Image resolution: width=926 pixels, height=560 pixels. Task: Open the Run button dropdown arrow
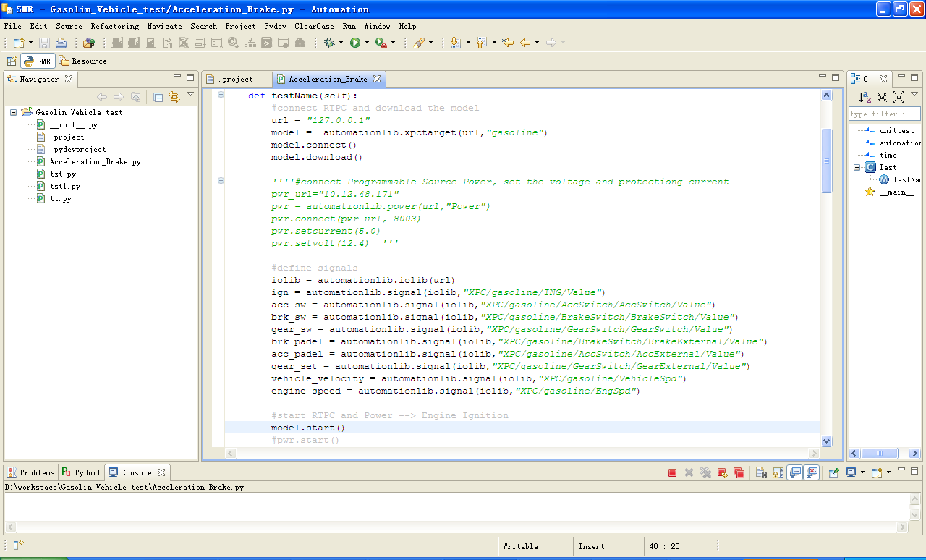pos(367,43)
